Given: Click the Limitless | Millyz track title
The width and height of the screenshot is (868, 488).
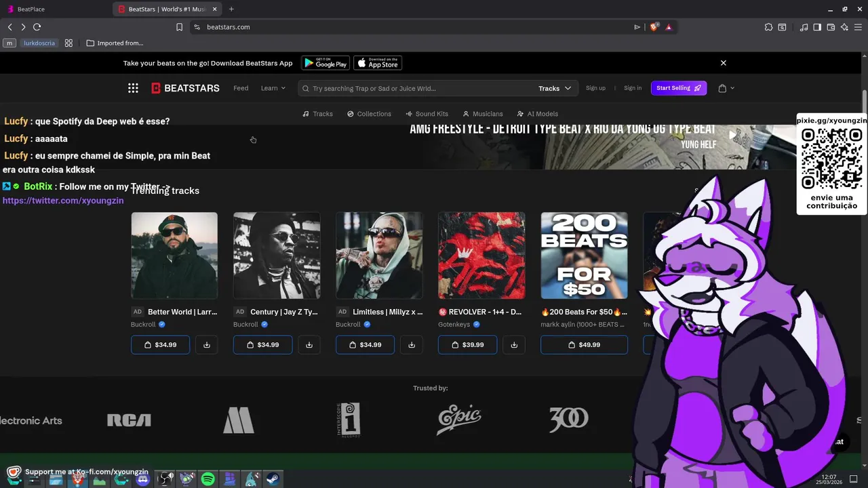Looking at the screenshot, I should point(387,312).
